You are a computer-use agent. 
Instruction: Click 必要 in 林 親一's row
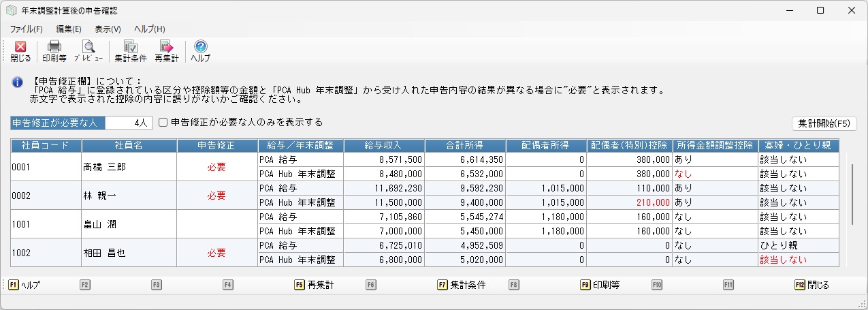[216, 196]
